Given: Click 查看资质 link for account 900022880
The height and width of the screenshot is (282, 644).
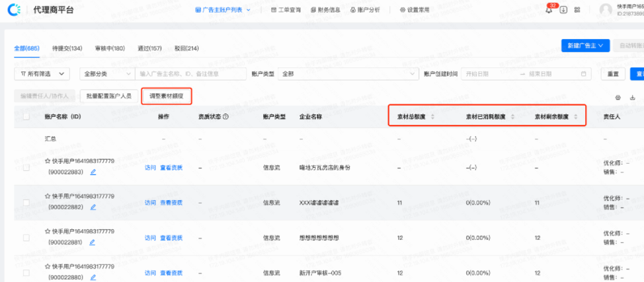Looking at the screenshot, I should pos(171,273).
